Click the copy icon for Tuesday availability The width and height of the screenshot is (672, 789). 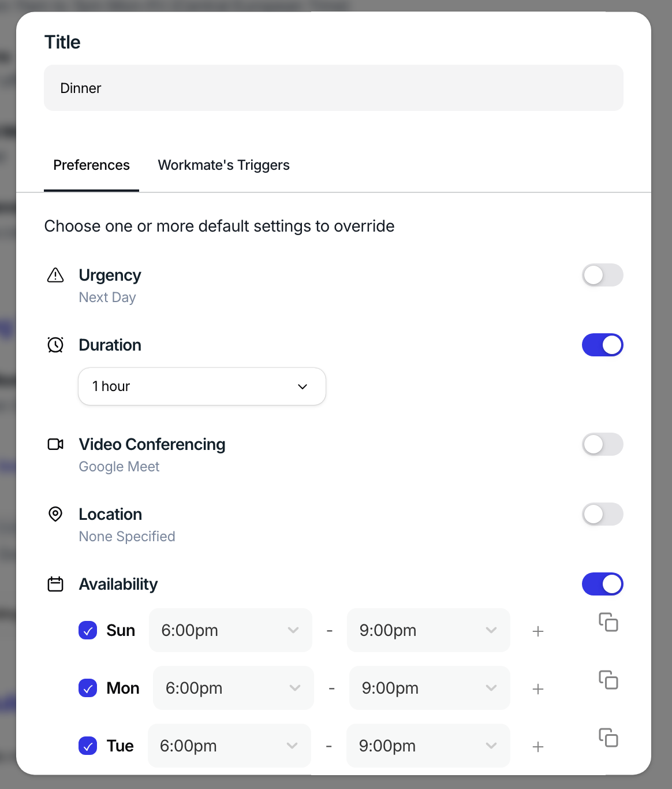tap(608, 738)
